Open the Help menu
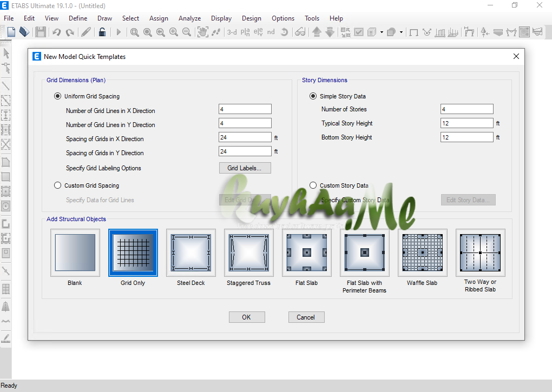 click(x=336, y=18)
